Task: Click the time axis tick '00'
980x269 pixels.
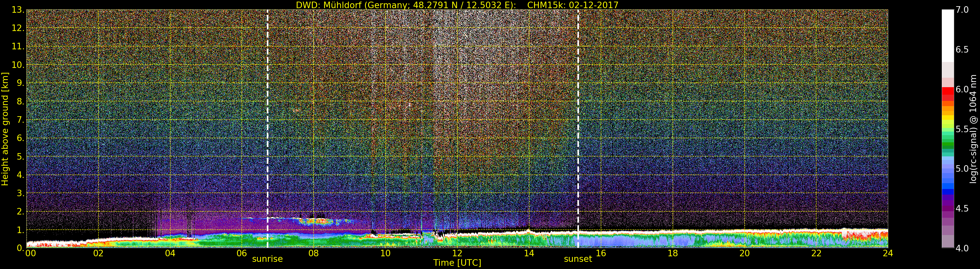Action: 30,253
